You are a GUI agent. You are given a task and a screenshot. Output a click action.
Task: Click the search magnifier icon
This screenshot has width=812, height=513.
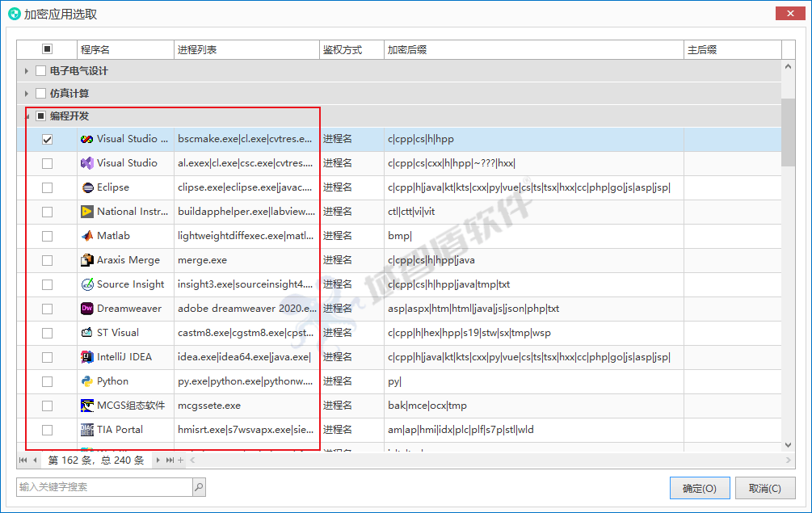pos(199,487)
